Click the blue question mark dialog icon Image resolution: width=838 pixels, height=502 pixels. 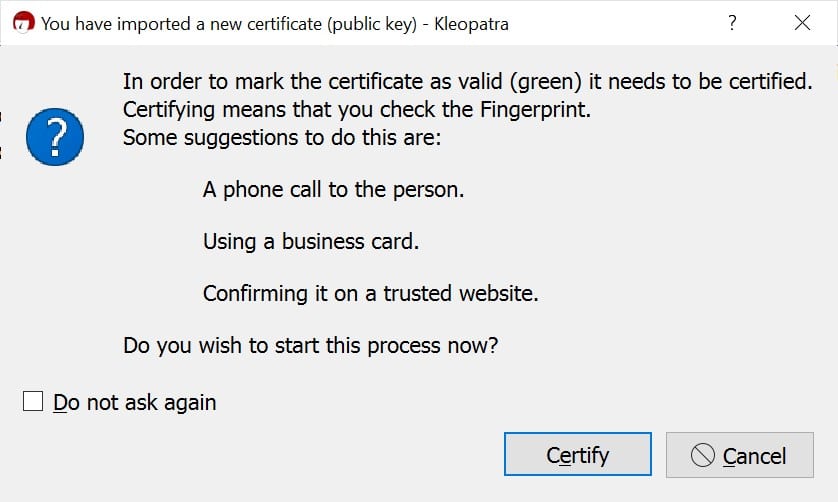(x=55, y=137)
